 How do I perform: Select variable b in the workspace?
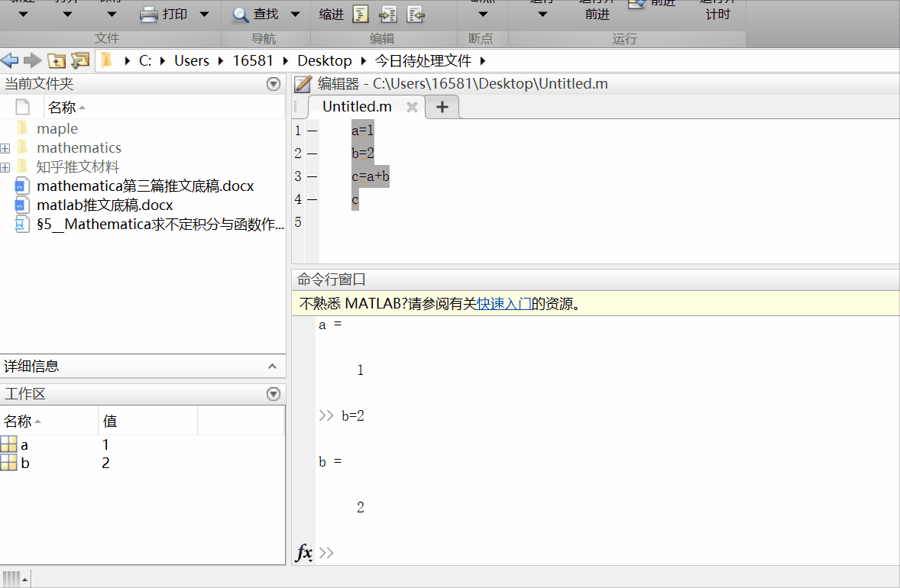[24, 462]
